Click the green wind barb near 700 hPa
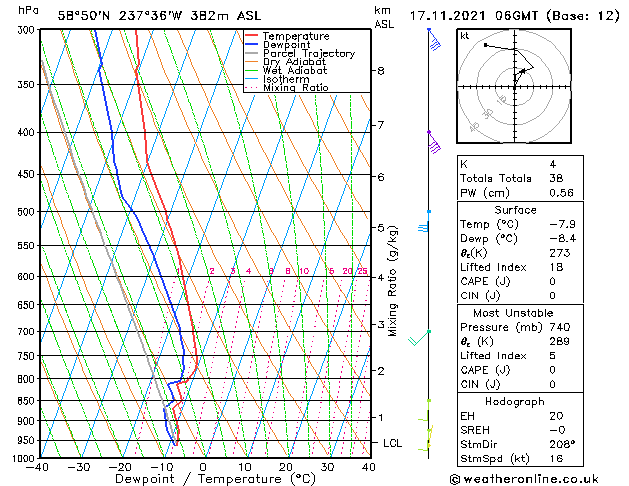Viewport: 629px width, 486px height. (x=419, y=338)
